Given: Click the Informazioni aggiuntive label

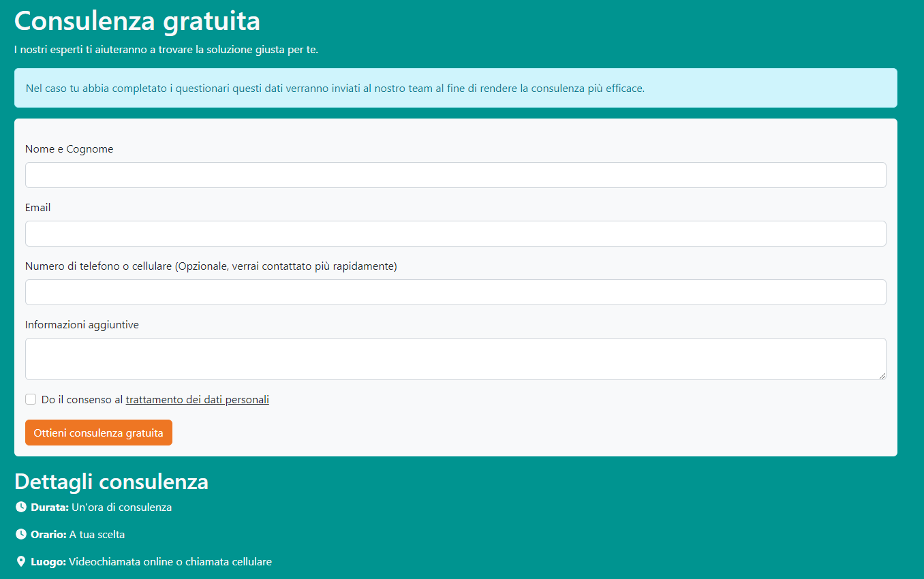Looking at the screenshot, I should (x=82, y=325).
